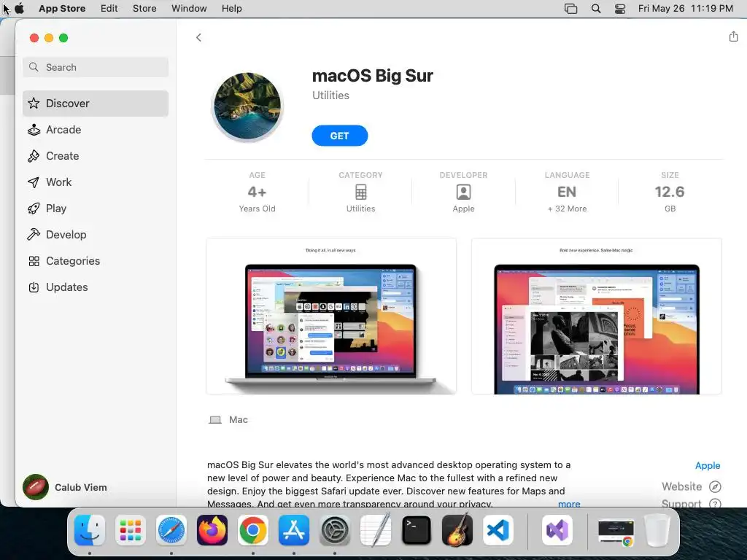
Task: Open the Help menu
Action: tap(231, 9)
